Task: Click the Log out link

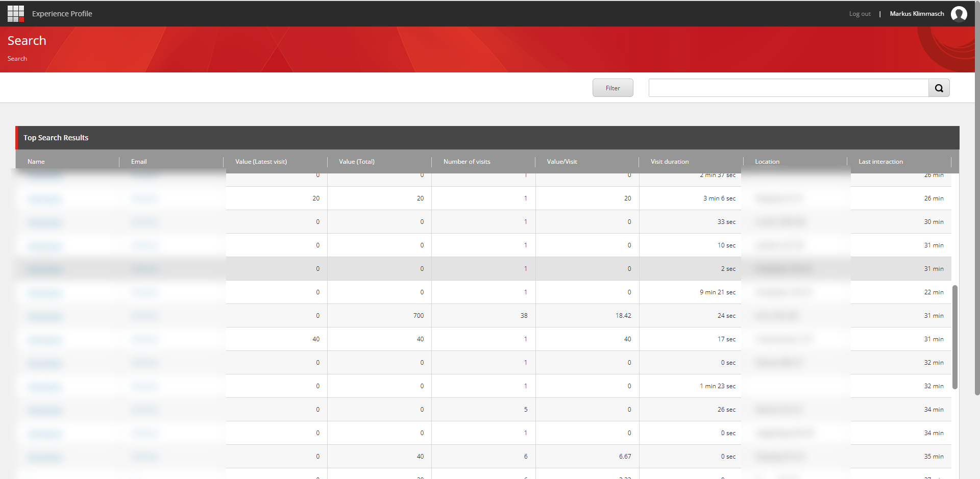Action: [860, 14]
